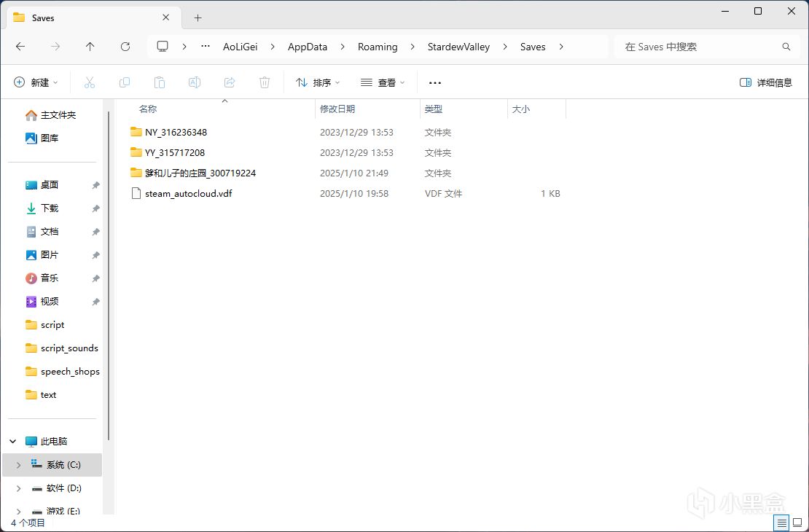
Task: Select file steam_autocloud.vdf
Action: tap(188, 194)
